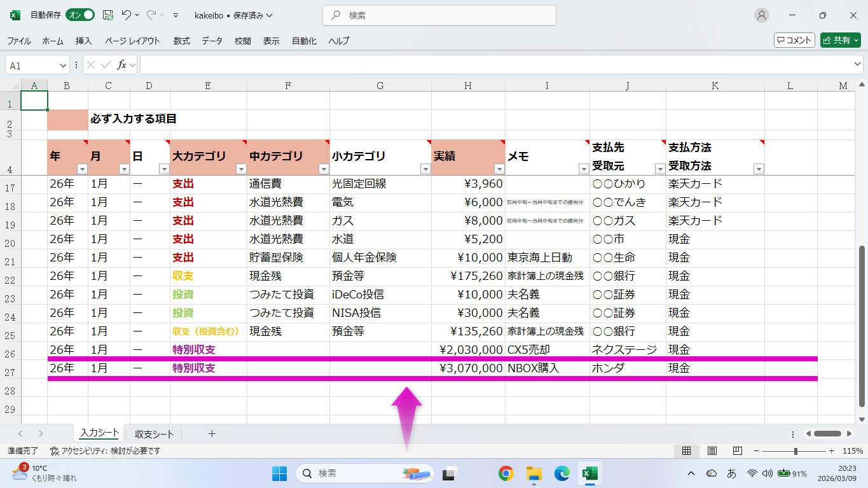Add a new sheet with plus icon
Viewport: 868px width, 488px height.
pos(212,434)
